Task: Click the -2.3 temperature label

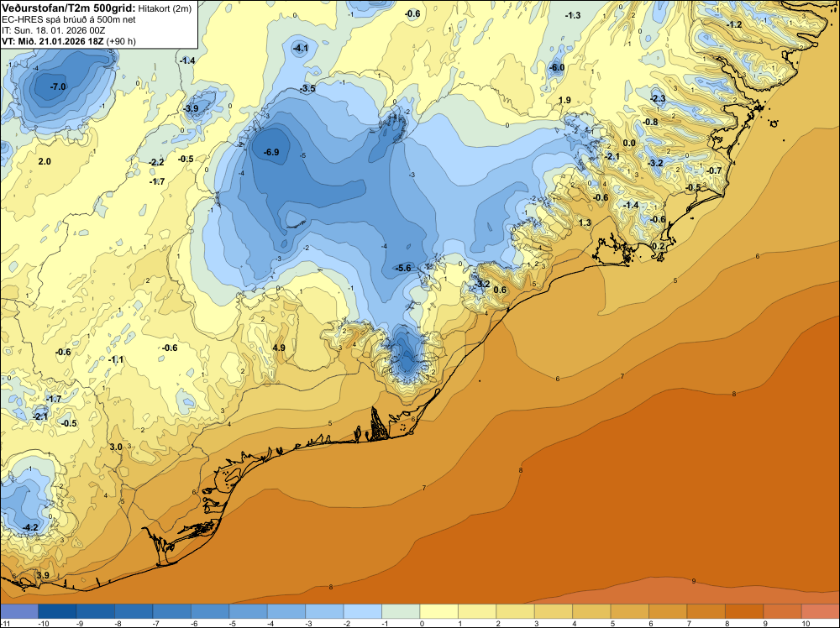Action: click(x=658, y=98)
